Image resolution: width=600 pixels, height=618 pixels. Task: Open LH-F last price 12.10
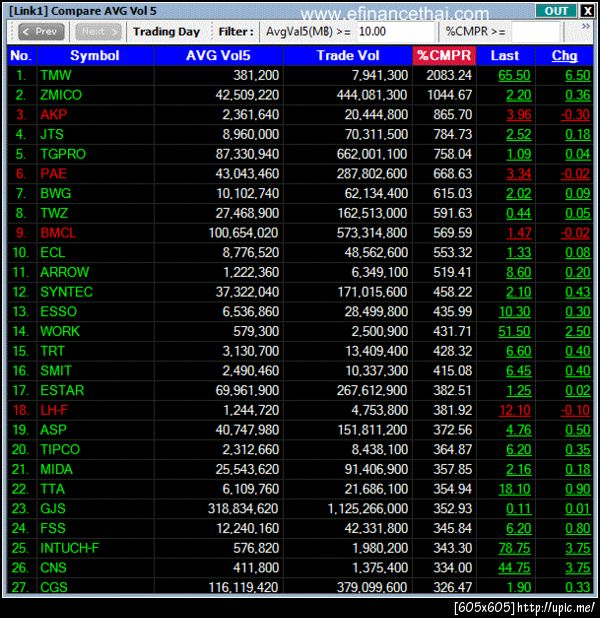tap(514, 410)
